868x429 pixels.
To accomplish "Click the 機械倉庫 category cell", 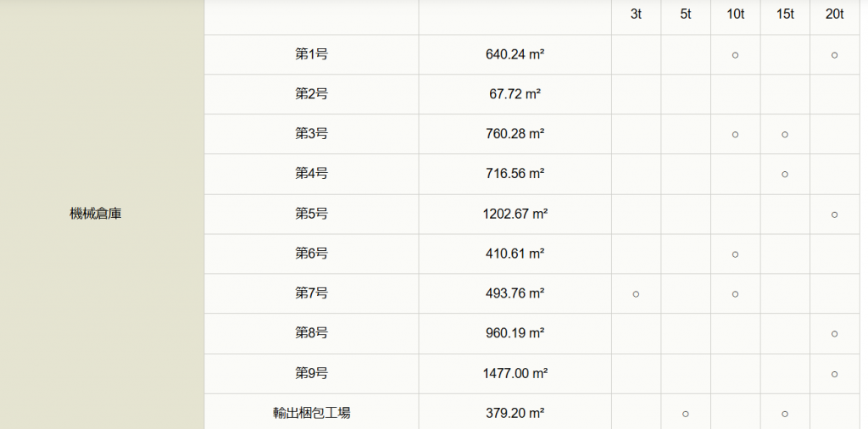I will [x=96, y=214].
